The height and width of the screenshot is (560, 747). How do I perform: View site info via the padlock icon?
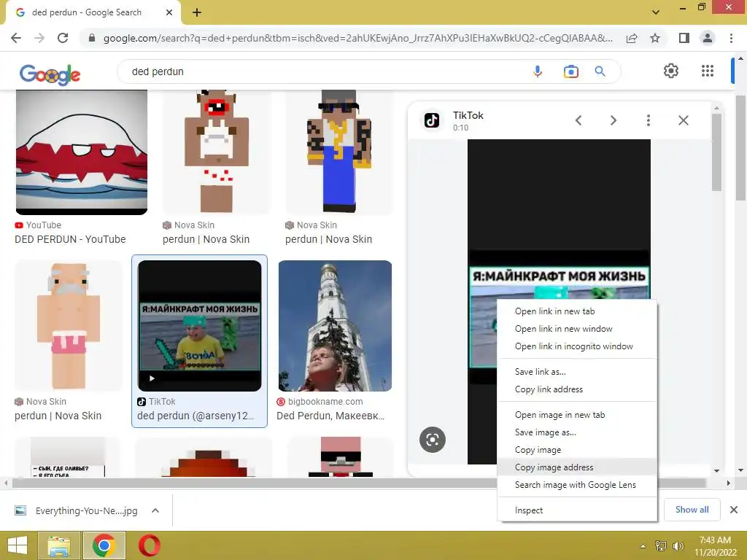92,38
